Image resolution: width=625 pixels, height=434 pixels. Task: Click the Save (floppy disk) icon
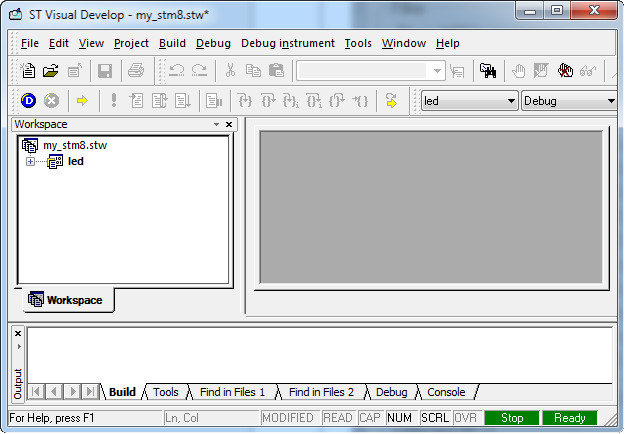[105, 71]
